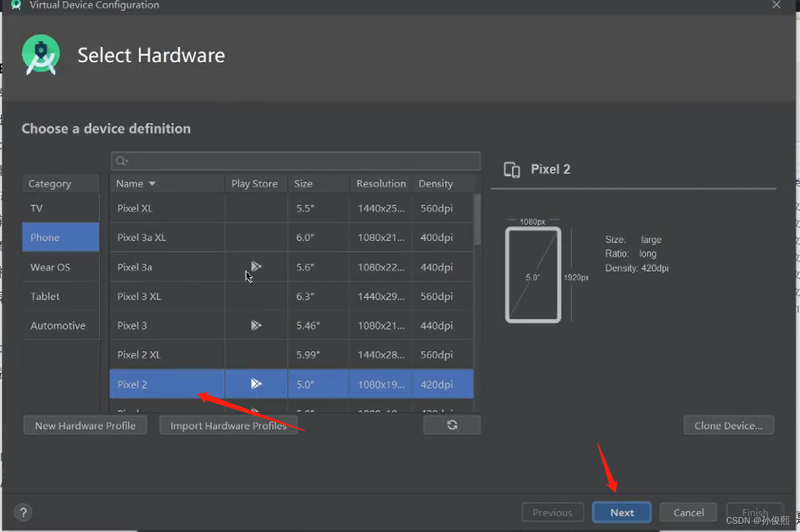
Task: Select the Pixel 3 device name
Action: 132,325
